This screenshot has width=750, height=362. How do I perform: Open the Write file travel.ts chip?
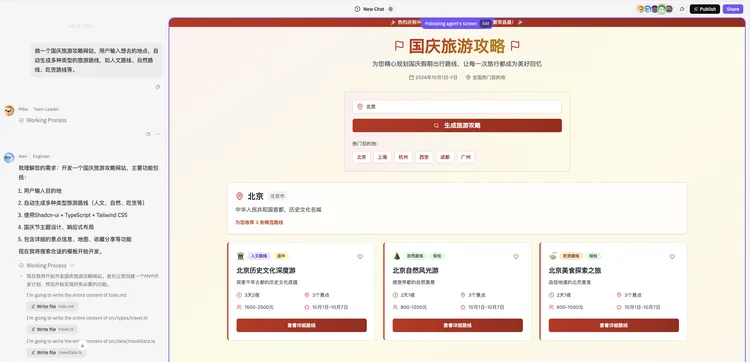(52, 329)
